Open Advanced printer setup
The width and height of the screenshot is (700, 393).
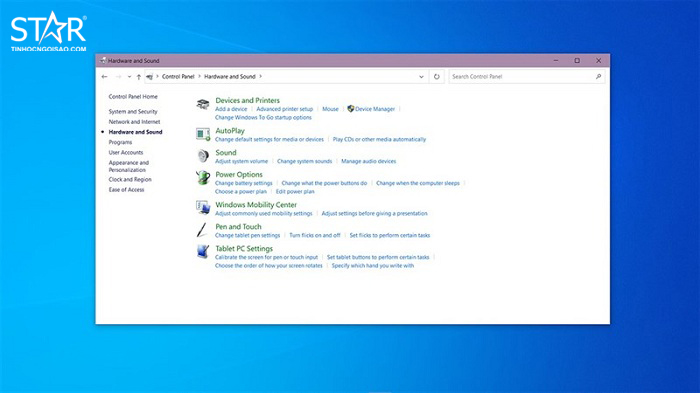point(284,109)
